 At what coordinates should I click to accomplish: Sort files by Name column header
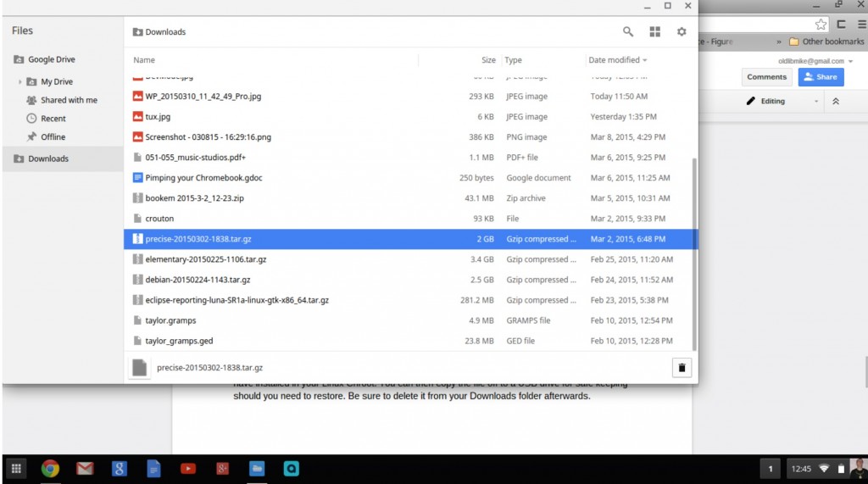point(145,60)
